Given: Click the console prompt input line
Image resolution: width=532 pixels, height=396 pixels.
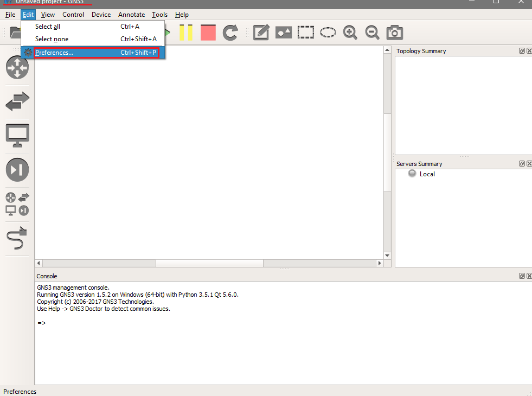Looking at the screenshot, I should click(42, 323).
